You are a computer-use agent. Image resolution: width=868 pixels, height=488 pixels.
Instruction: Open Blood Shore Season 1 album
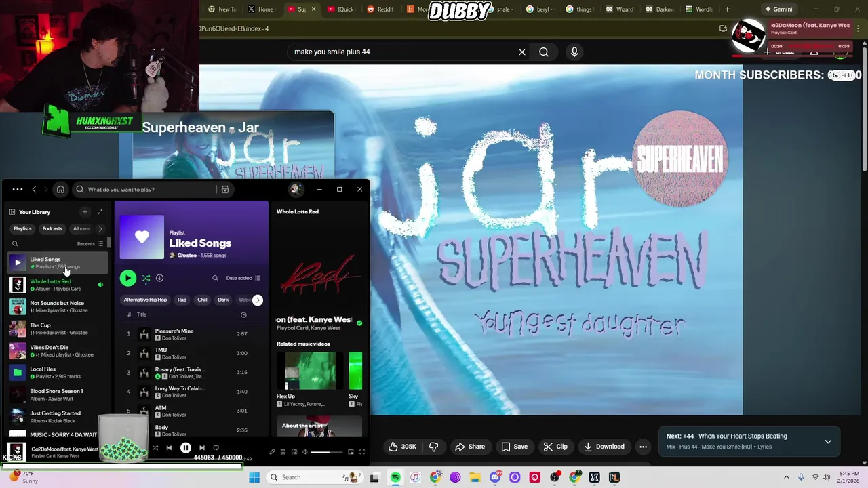click(57, 394)
